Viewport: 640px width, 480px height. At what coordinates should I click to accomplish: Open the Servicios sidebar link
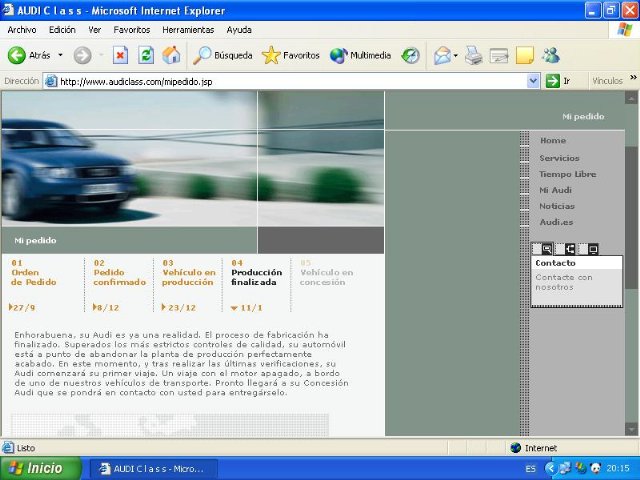[559, 158]
